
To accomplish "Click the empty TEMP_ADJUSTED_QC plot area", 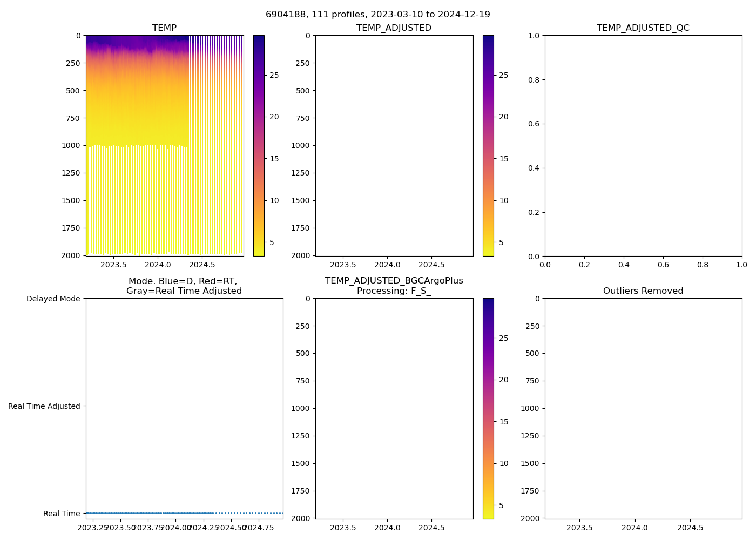I will point(643,145).
